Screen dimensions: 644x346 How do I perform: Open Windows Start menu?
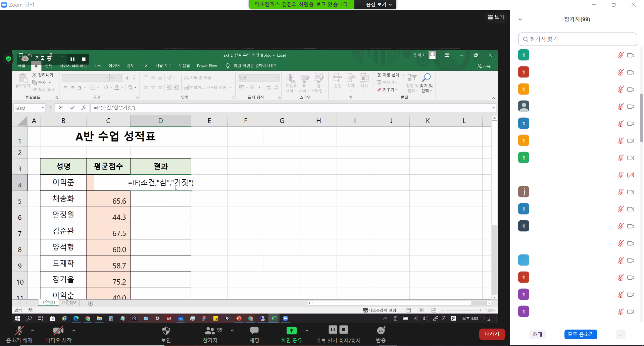tap(18, 319)
